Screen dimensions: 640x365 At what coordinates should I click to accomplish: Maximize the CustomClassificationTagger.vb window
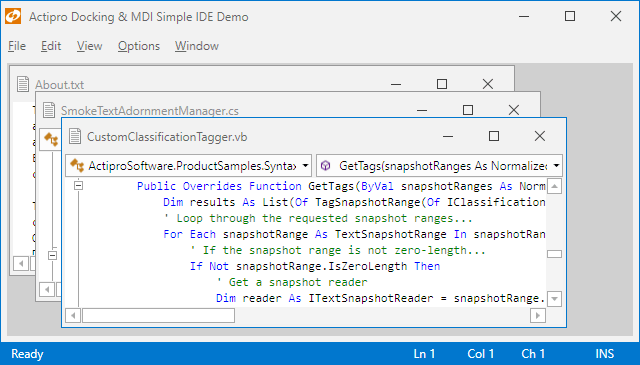click(x=494, y=136)
